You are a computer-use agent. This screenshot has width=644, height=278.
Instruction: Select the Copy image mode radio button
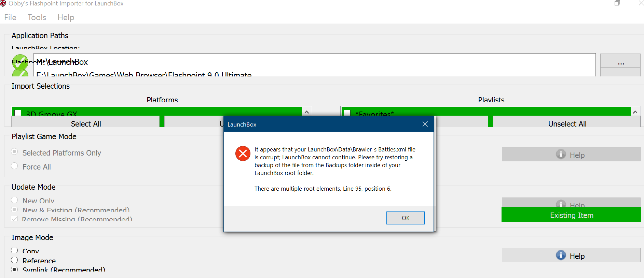point(14,250)
